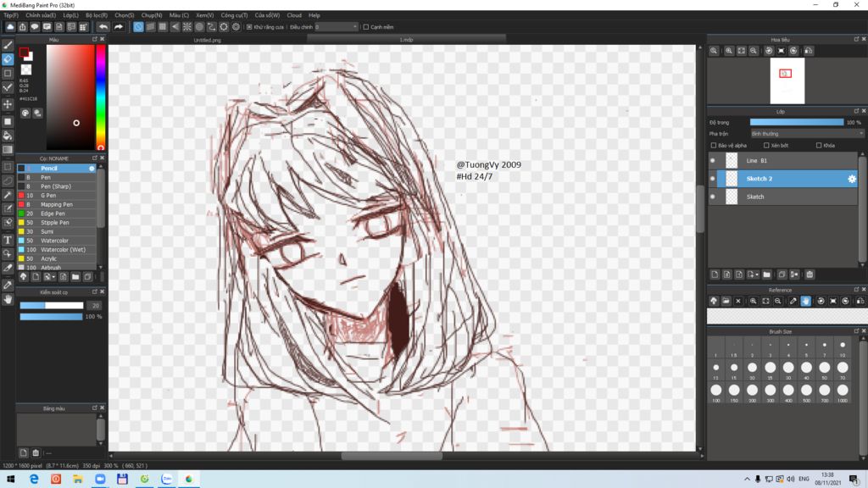Switch to the Untitled.png tab
868x488 pixels.
[207, 40]
